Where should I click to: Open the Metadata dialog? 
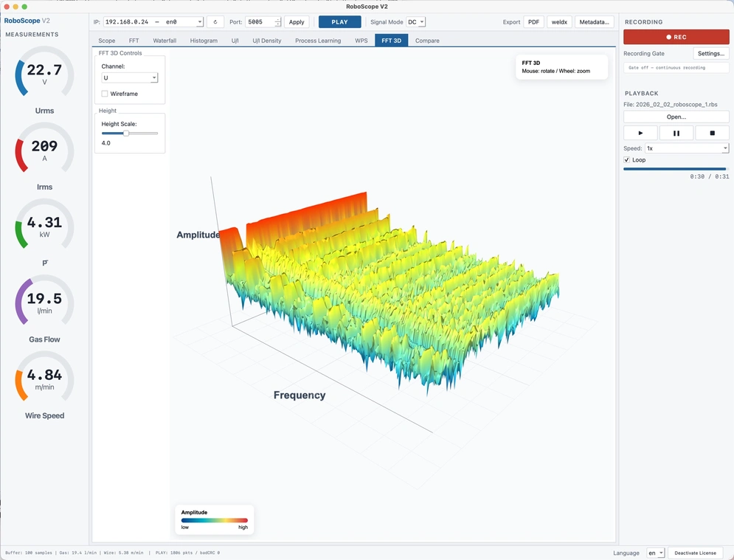(x=594, y=22)
